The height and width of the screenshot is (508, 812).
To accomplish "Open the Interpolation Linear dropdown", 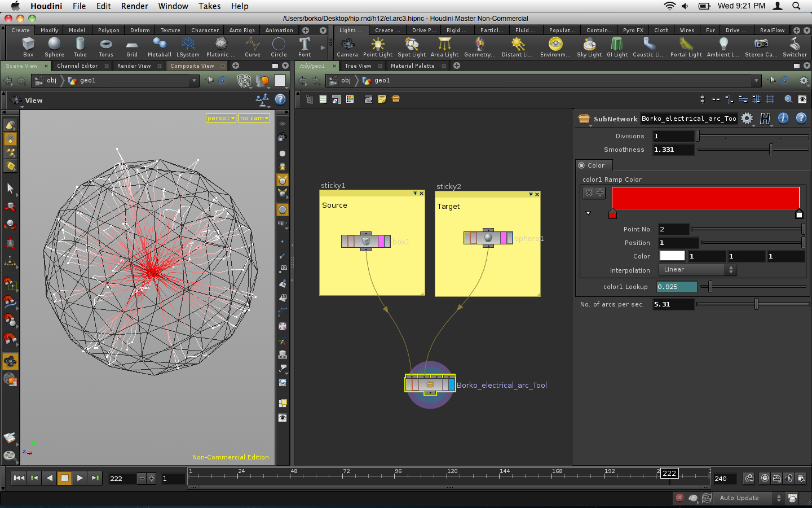I will [x=697, y=270].
